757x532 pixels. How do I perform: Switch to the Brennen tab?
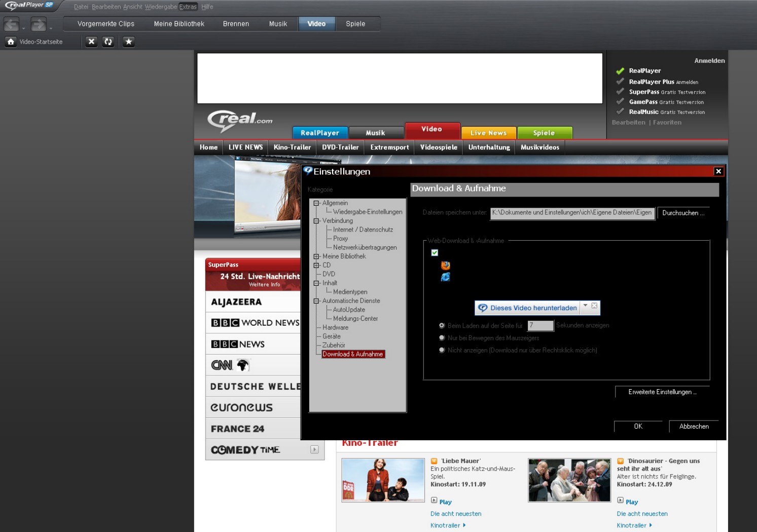click(236, 24)
